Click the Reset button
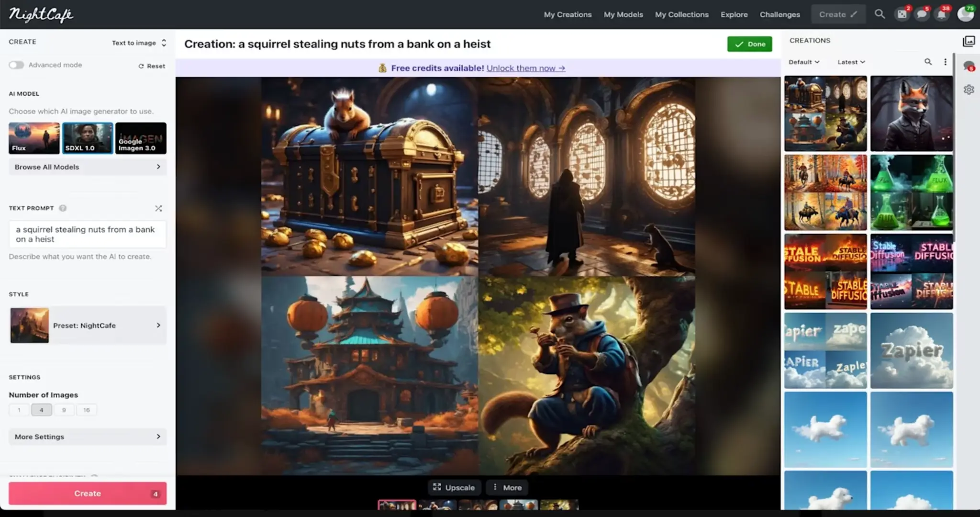The width and height of the screenshot is (980, 517). tap(152, 66)
